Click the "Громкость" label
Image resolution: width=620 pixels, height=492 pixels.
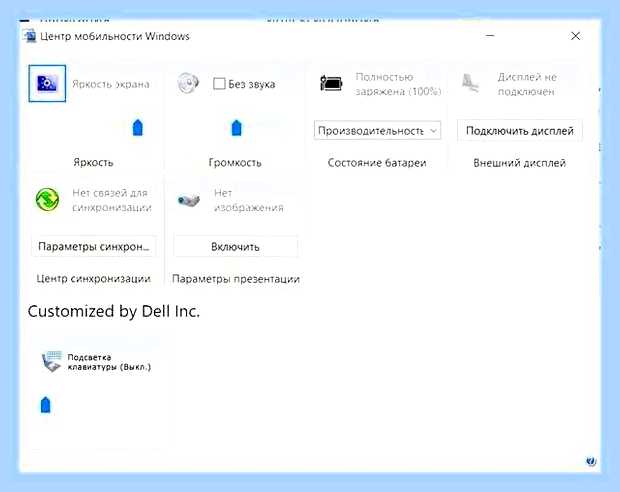pyautogui.click(x=235, y=163)
